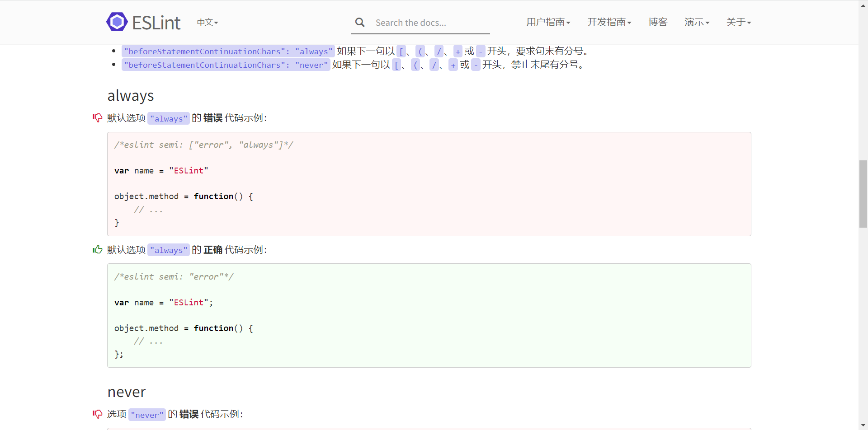Click the "always" section heading
This screenshot has height=430, width=868.
pos(131,96)
